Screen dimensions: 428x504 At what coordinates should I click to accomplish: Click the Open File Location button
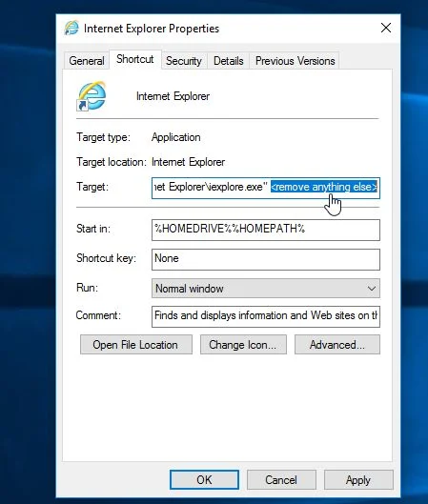pos(136,345)
